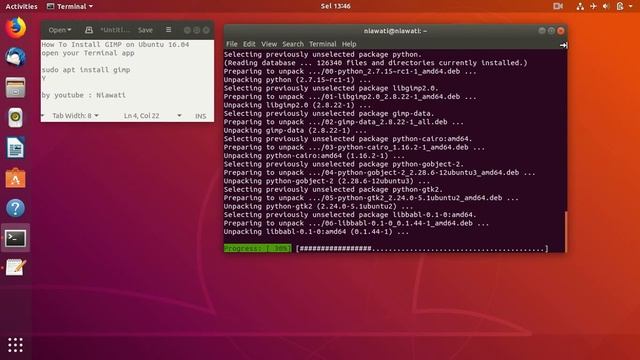Open the clock showing Sel 13:46
The image size is (640, 360).
tap(336, 6)
